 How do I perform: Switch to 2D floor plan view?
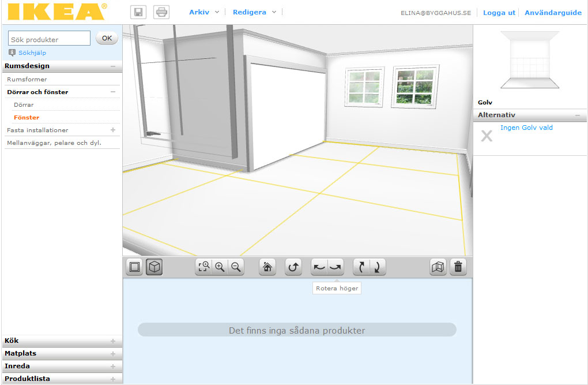pyautogui.click(x=134, y=267)
